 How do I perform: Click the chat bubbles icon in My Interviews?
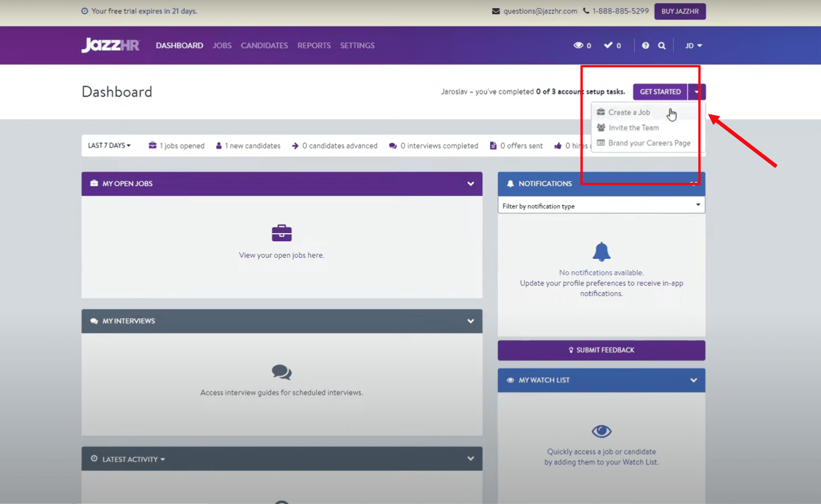[x=282, y=372]
